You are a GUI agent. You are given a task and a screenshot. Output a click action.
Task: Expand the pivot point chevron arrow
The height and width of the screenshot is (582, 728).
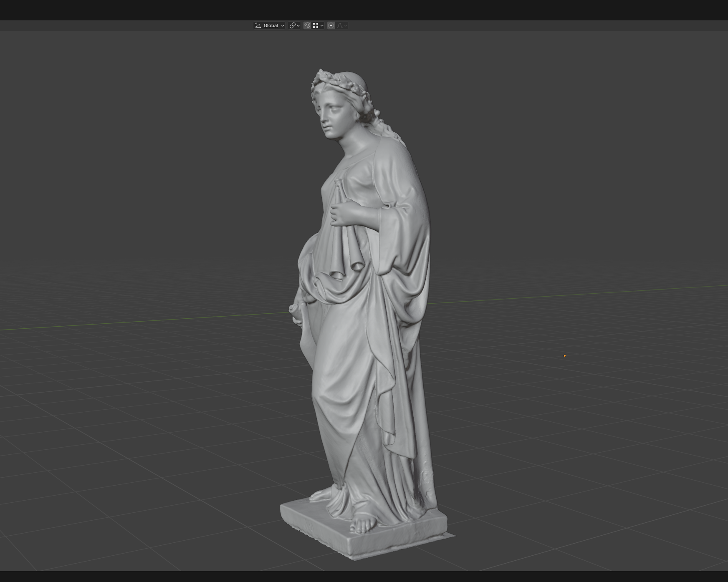click(x=298, y=26)
